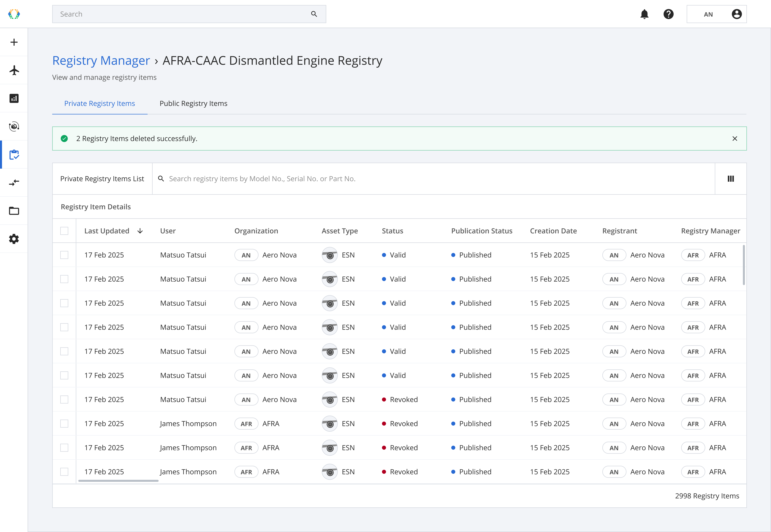Viewport: 771px width, 532px height.
Task: Click the horizontal scrollbar under the table
Action: click(118, 481)
